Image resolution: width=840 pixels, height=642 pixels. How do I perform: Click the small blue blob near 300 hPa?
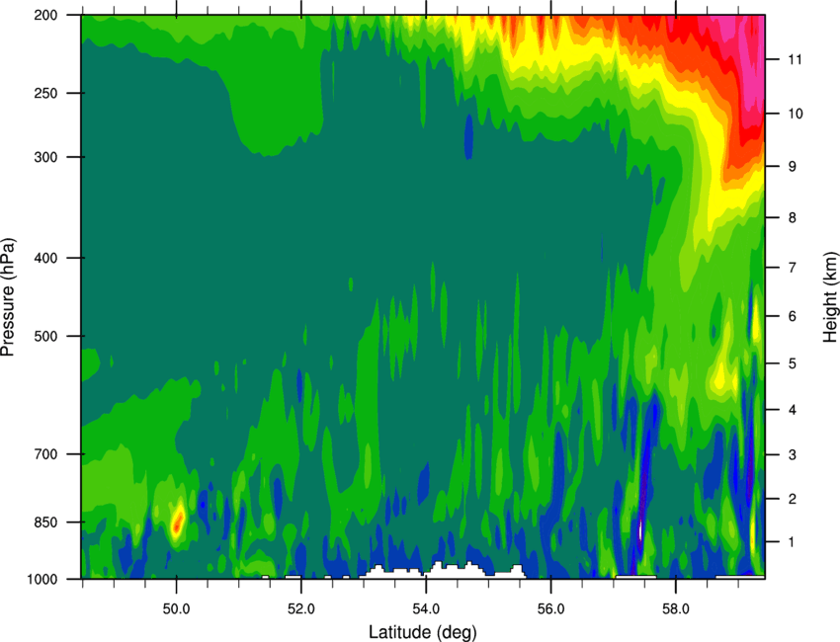468,136
